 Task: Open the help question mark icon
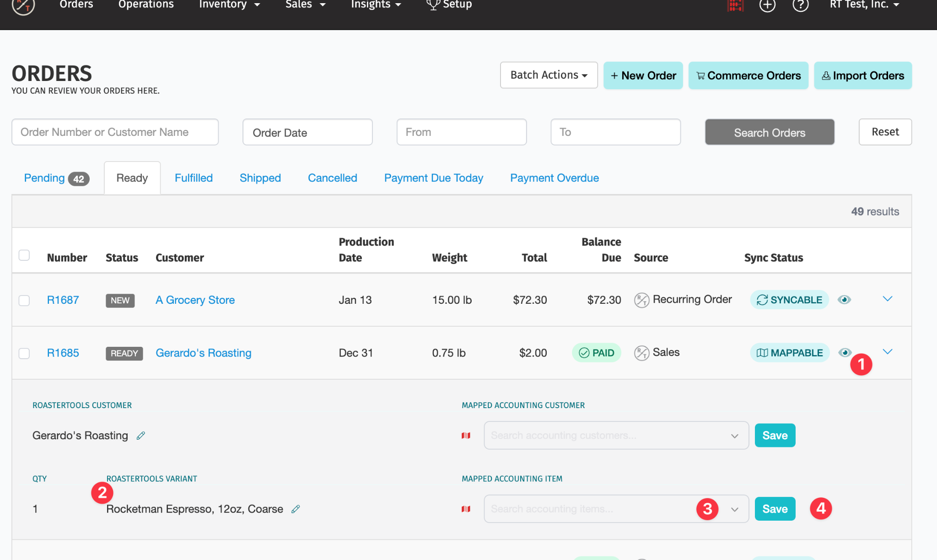coord(800,5)
